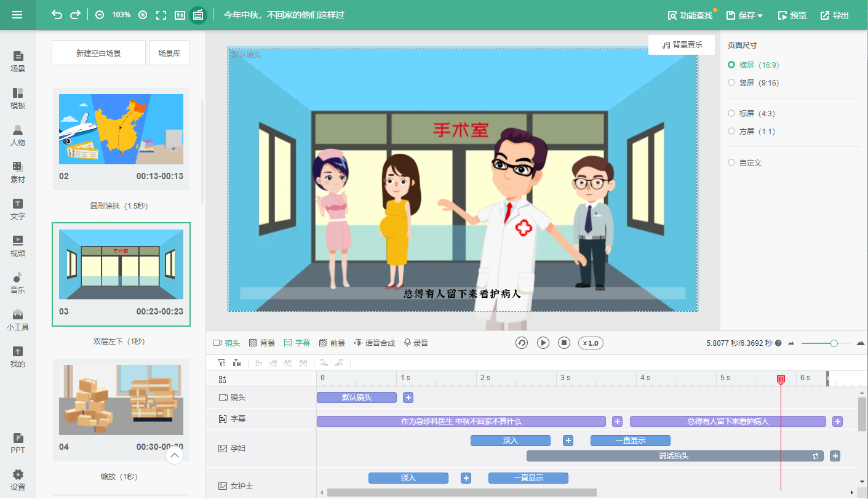Open the 我的 sidebar panel
Image resolution: width=868 pixels, height=499 pixels.
[18, 357]
